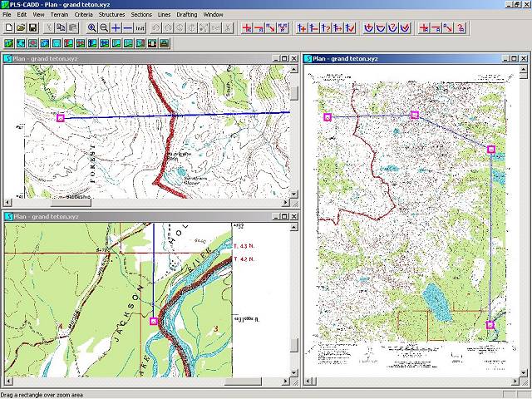Click the right arrow of bottom-left window horizontal scrollbar

(286, 382)
